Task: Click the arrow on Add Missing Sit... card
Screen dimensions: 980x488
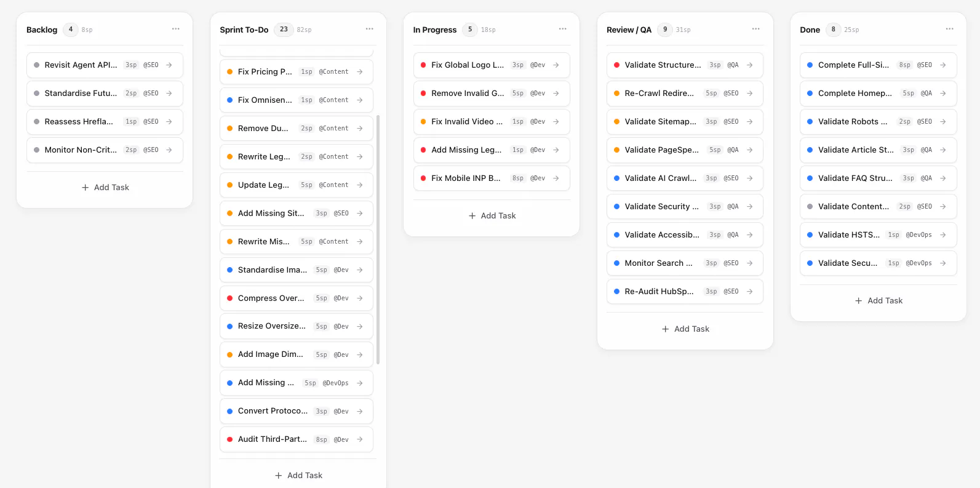Action: (360, 214)
